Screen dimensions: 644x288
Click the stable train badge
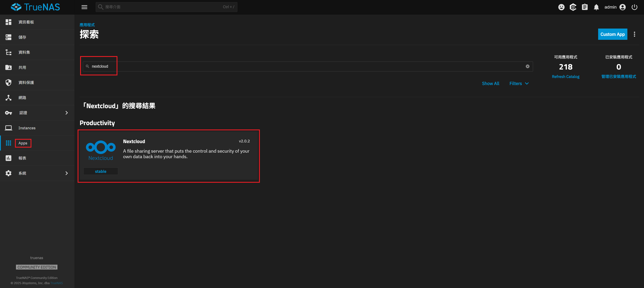[100, 171]
